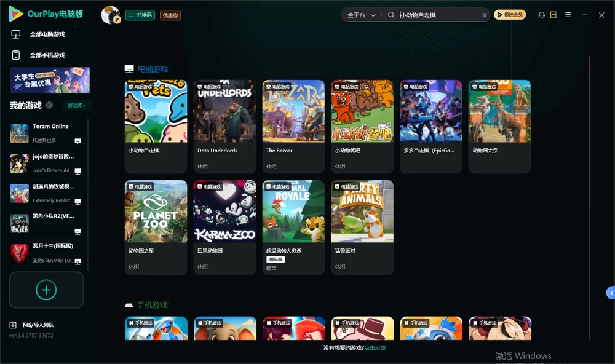Open the list menu icon in title bar
This screenshot has height=364, width=615.
(568, 15)
